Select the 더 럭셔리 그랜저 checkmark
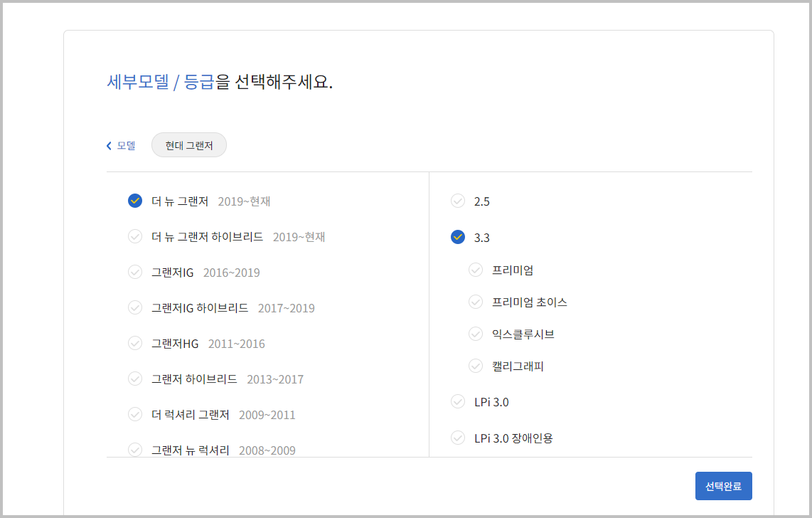 [135, 414]
